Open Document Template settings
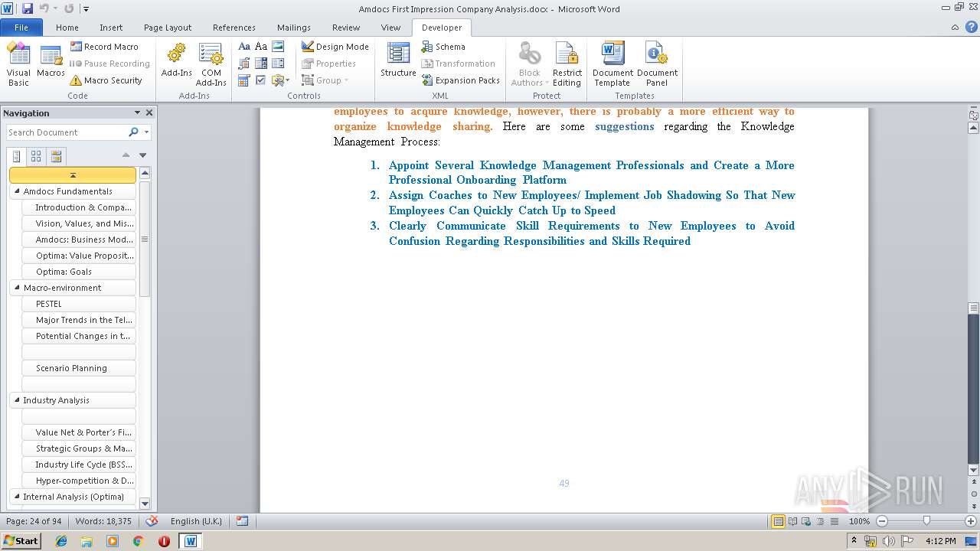 [612, 64]
